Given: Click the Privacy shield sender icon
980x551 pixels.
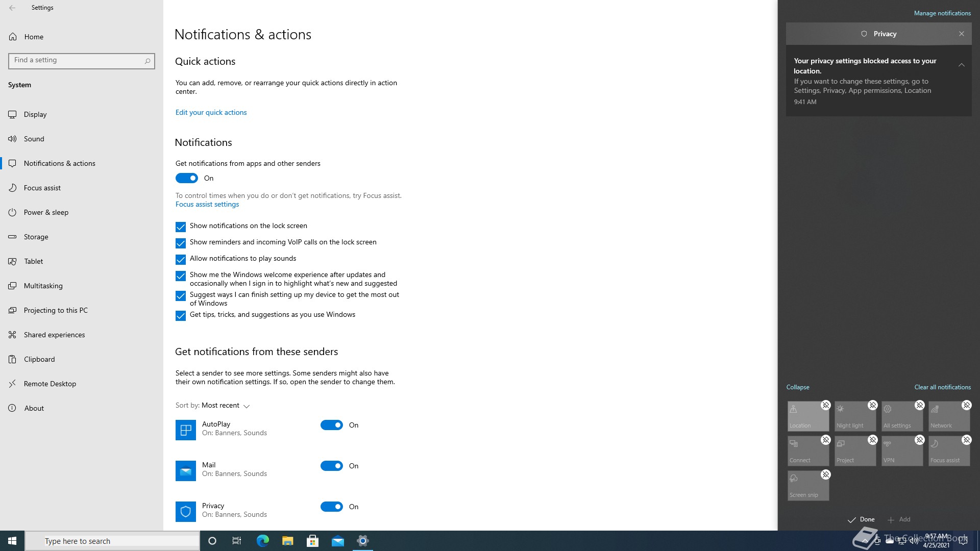Looking at the screenshot, I should (x=186, y=512).
